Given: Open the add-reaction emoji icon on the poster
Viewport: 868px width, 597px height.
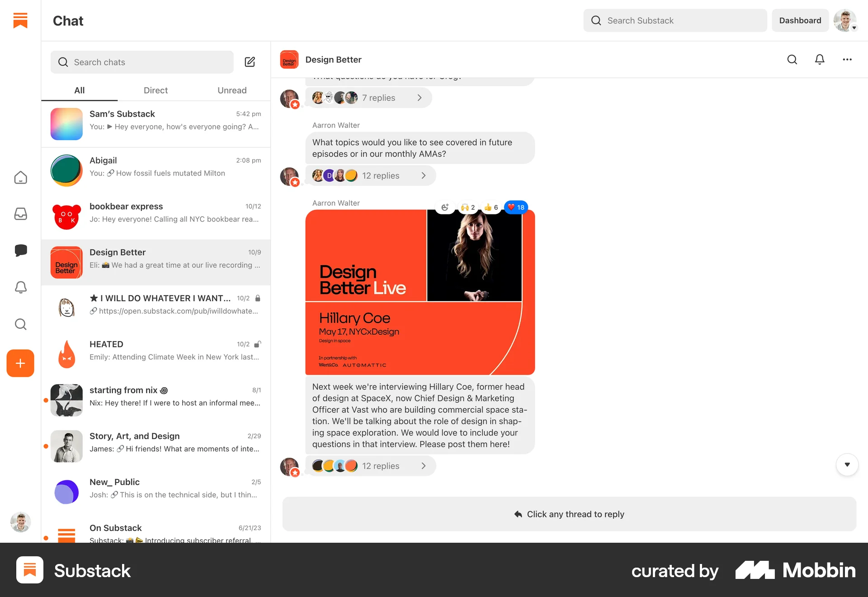Looking at the screenshot, I should click(x=445, y=207).
